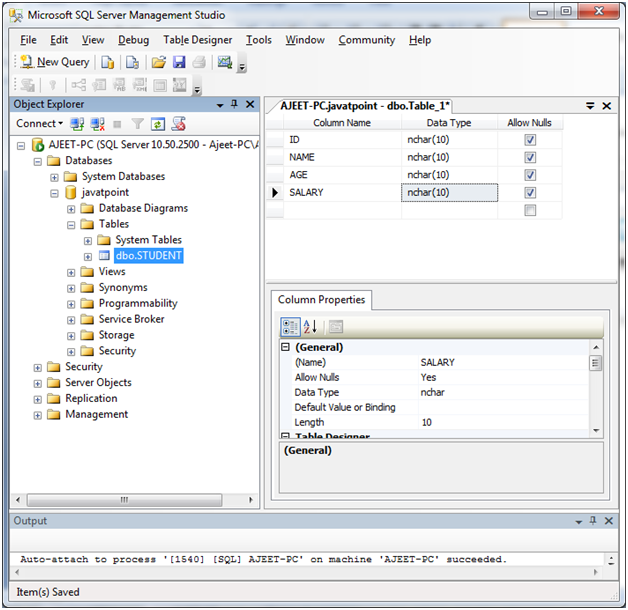Click the Refresh icon in Object Explorer
Screen dimensions: 628x610
pos(158,124)
